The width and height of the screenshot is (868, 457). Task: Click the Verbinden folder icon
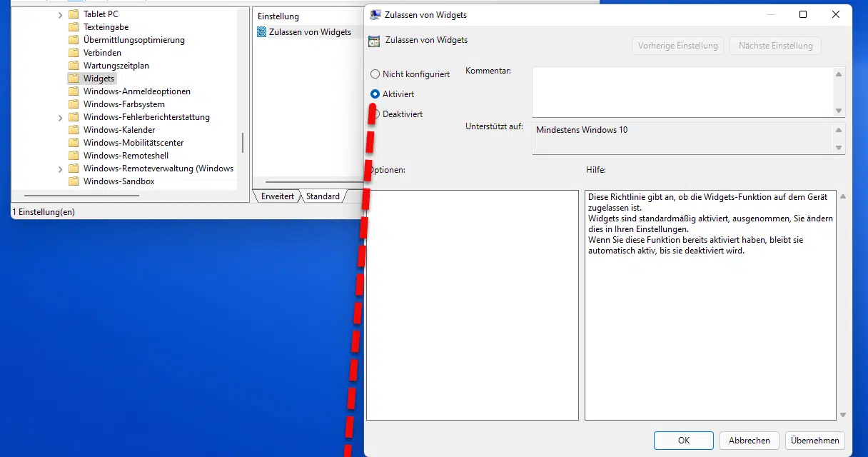[x=74, y=53]
